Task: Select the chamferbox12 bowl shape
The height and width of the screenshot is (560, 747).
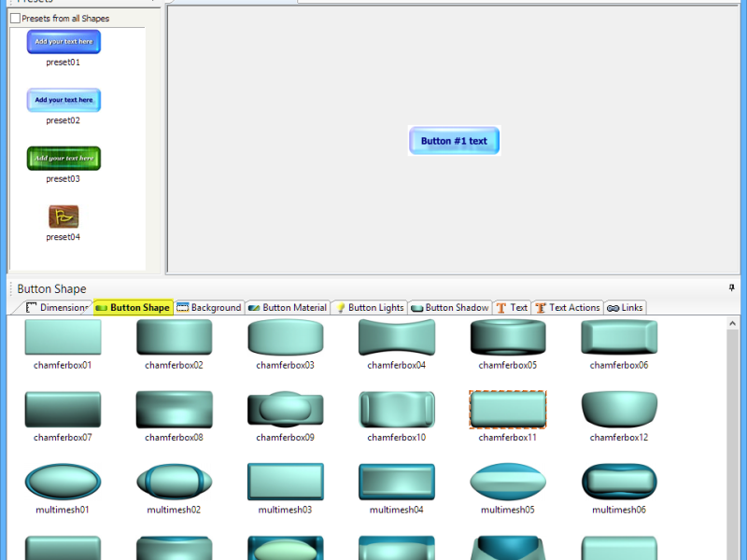Action: coord(619,410)
